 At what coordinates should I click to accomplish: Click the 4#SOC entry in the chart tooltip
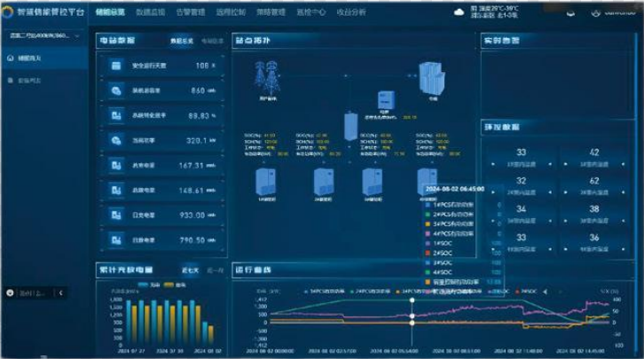coord(438,272)
